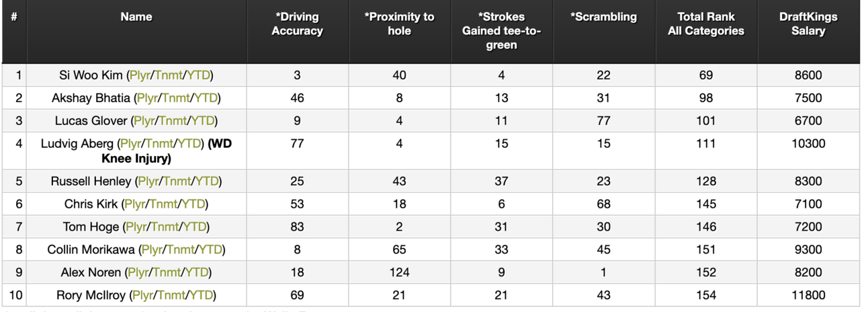Click the Total Rank All Categories header
The width and height of the screenshot is (868, 312).
[x=705, y=24]
